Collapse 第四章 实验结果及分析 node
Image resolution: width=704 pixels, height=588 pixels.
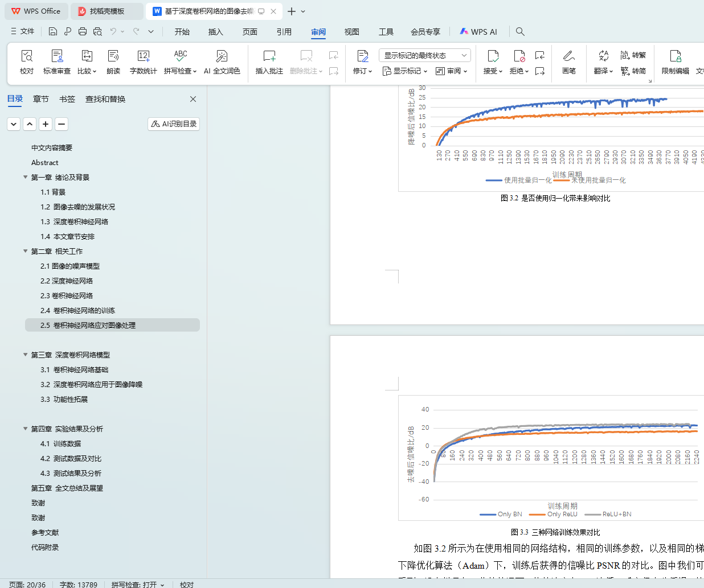coord(25,429)
